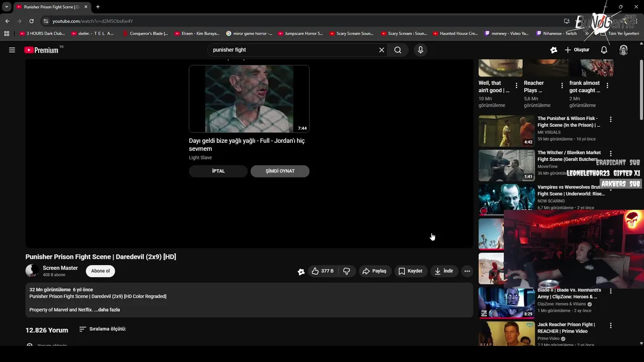View site information icon in address bar
The image size is (644, 362).
point(46,21)
